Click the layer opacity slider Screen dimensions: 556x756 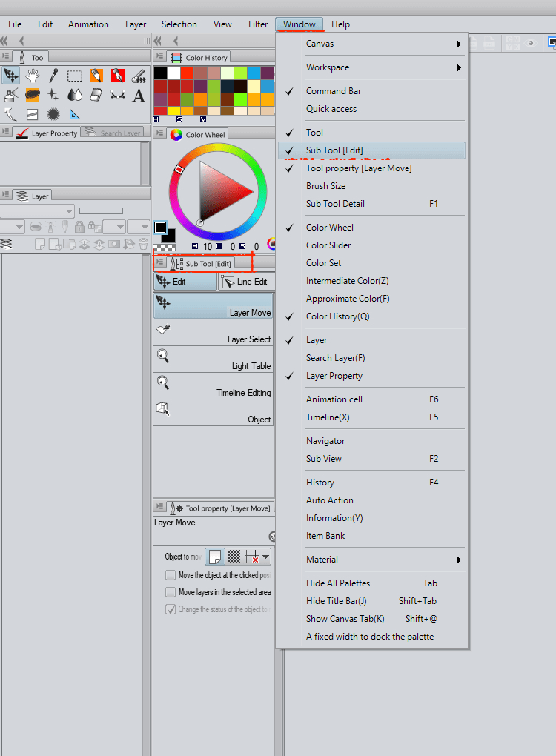click(x=101, y=210)
